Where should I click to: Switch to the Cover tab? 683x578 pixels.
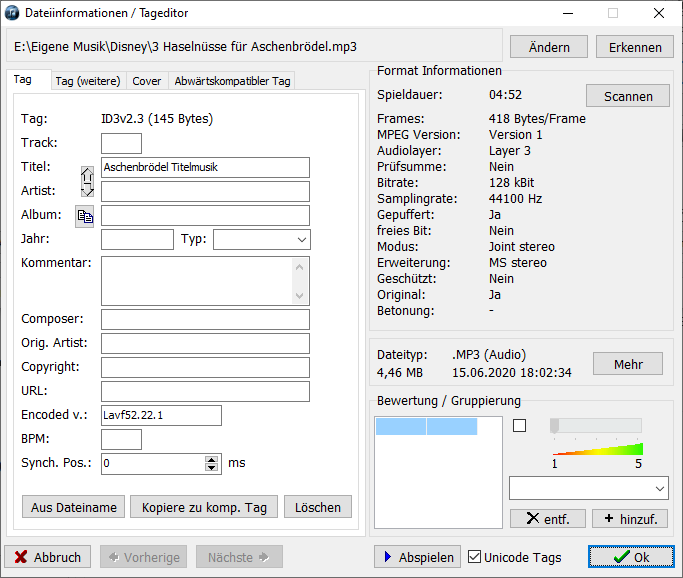point(147,81)
